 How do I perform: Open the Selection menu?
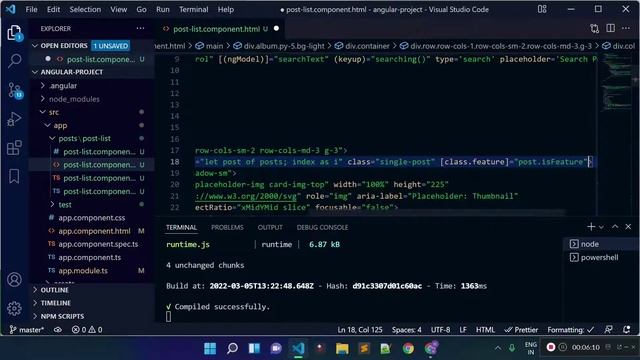tap(85, 9)
